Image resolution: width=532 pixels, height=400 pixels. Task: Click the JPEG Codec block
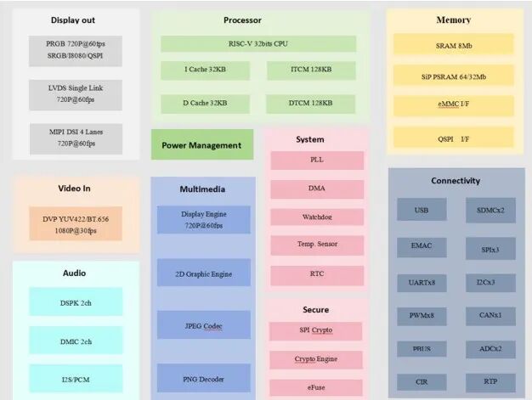pos(204,325)
